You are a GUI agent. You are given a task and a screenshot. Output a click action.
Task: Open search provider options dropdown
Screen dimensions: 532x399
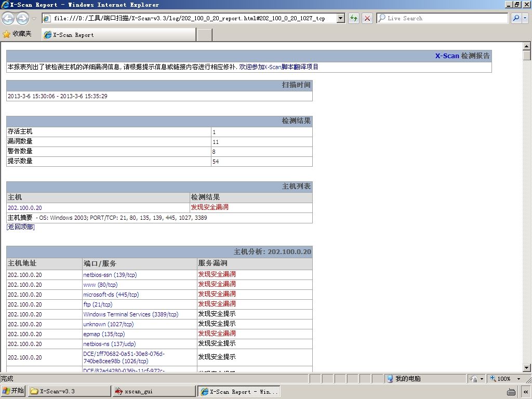click(525, 18)
